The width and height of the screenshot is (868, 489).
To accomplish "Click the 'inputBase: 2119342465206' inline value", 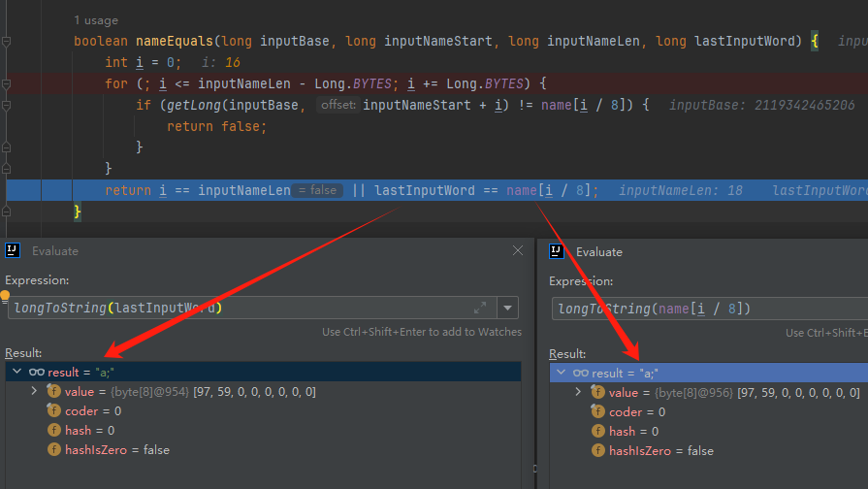I will coord(761,105).
